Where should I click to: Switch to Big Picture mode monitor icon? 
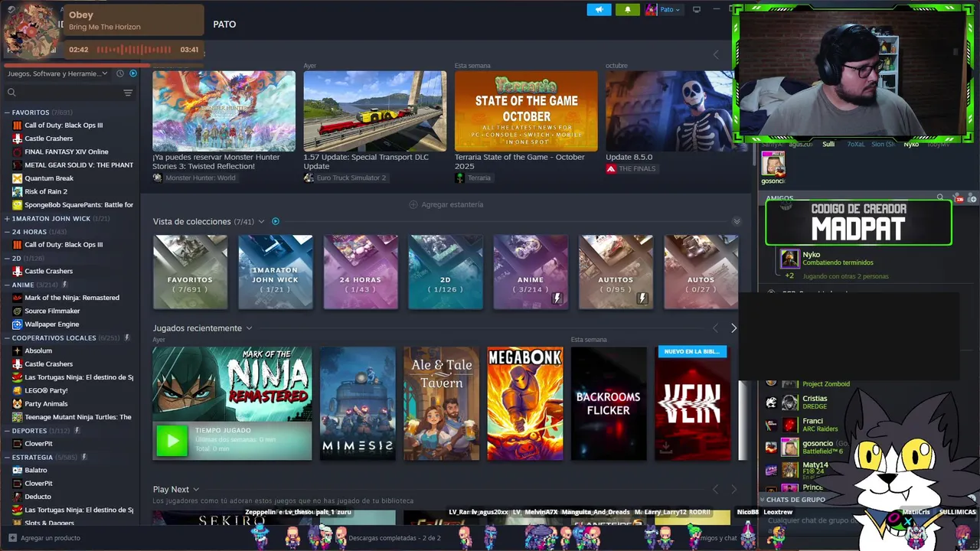696,9
